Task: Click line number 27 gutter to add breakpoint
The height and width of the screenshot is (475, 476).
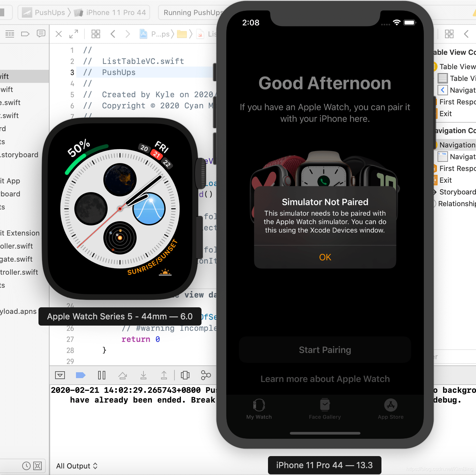Action: coord(70,339)
